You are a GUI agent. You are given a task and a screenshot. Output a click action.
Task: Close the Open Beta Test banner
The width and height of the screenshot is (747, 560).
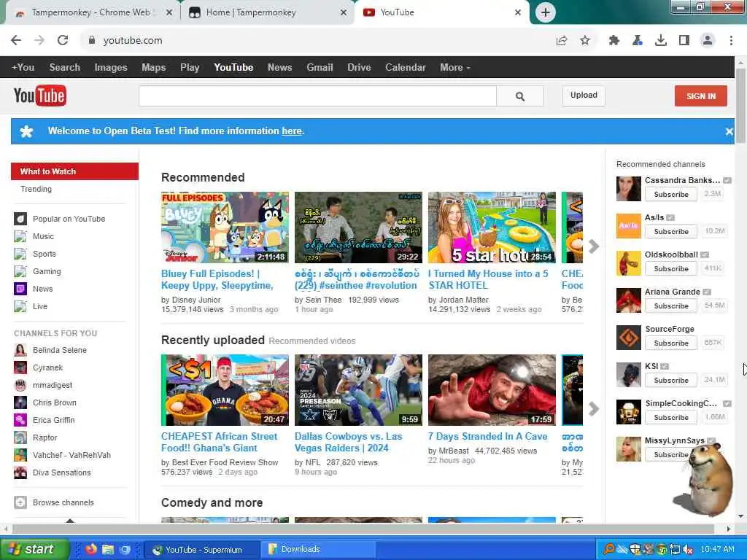(729, 131)
